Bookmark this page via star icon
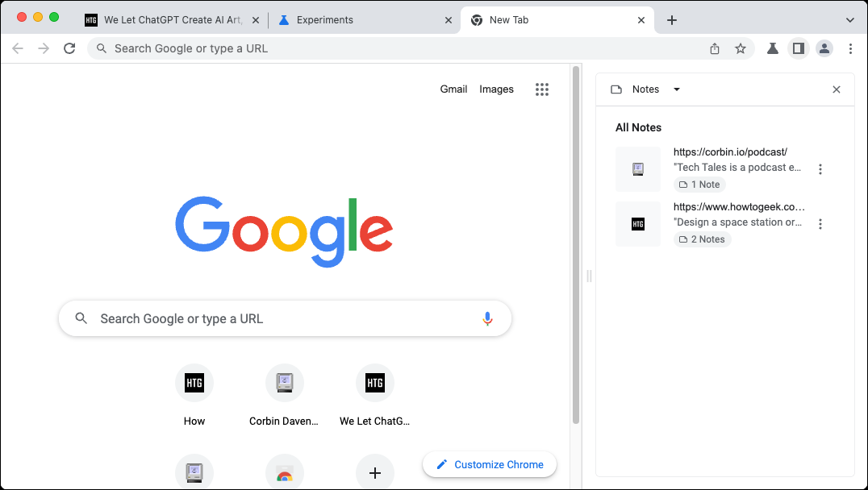The image size is (868, 490). click(741, 48)
